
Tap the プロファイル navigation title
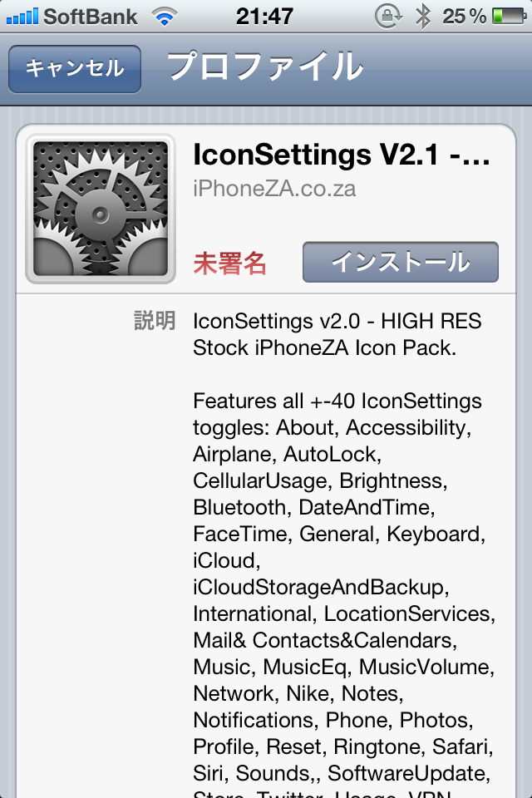click(264, 66)
